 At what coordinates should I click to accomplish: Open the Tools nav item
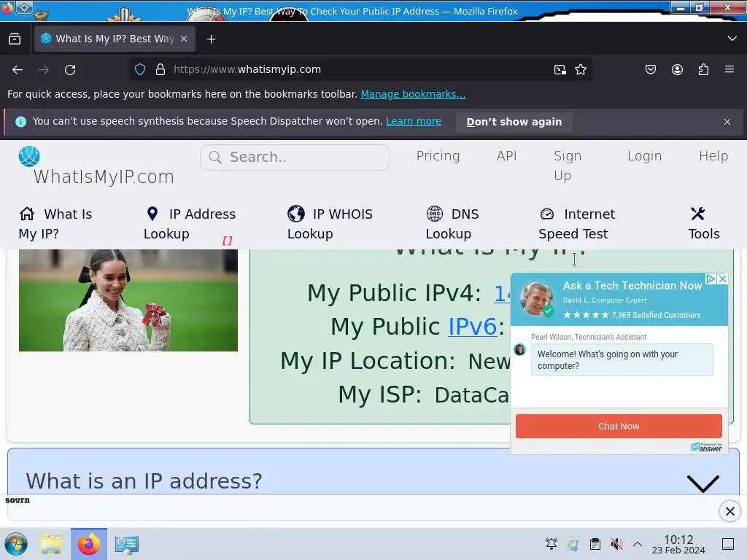pos(704,224)
